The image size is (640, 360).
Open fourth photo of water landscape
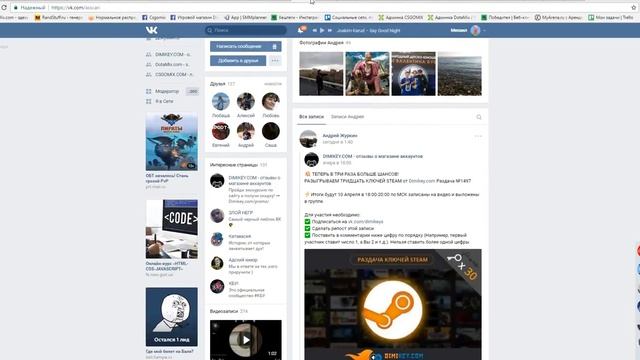(x=460, y=73)
